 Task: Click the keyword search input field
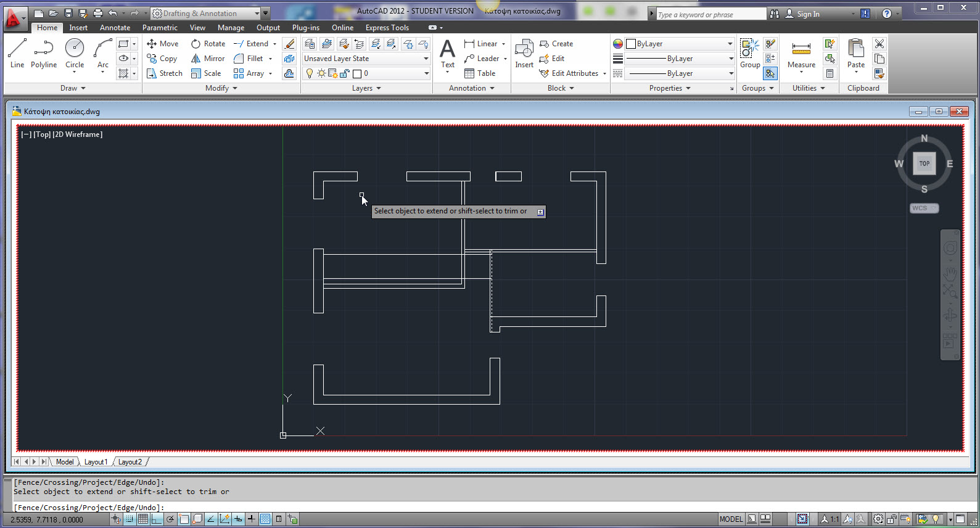pyautogui.click(x=711, y=14)
